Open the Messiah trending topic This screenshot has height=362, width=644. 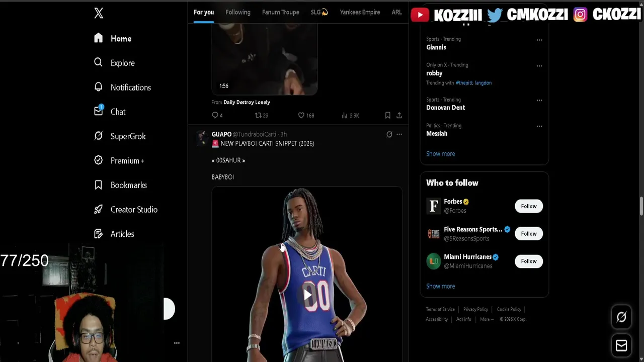437,134
